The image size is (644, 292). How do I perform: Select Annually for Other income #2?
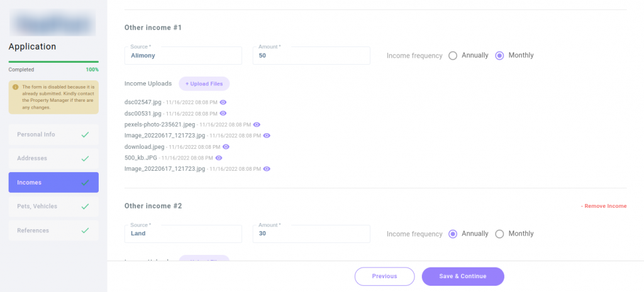pyautogui.click(x=453, y=234)
